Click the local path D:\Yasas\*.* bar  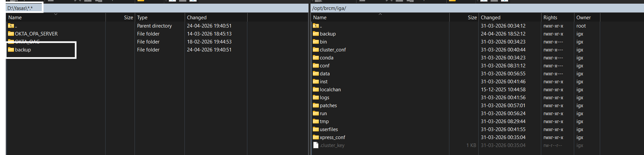coord(20,8)
